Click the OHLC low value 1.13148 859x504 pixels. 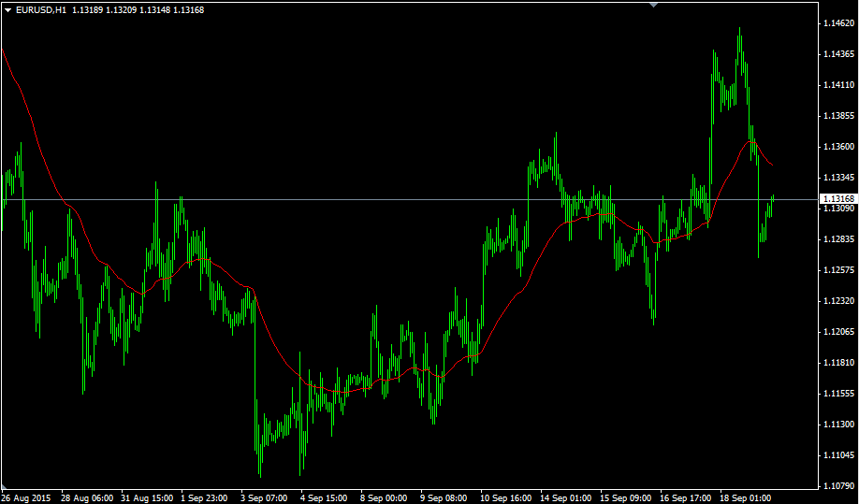[x=154, y=10]
